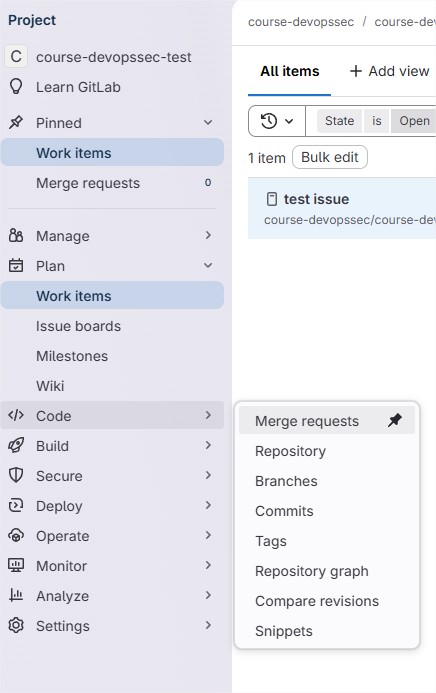Open the recent searches history dropdown
The width and height of the screenshot is (436, 693).
pos(277,121)
